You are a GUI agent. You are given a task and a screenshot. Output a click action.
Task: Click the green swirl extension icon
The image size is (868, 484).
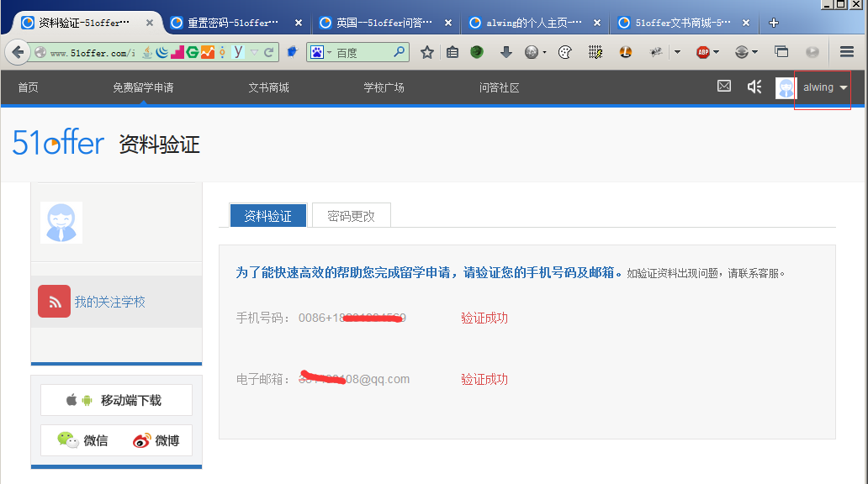coord(477,52)
